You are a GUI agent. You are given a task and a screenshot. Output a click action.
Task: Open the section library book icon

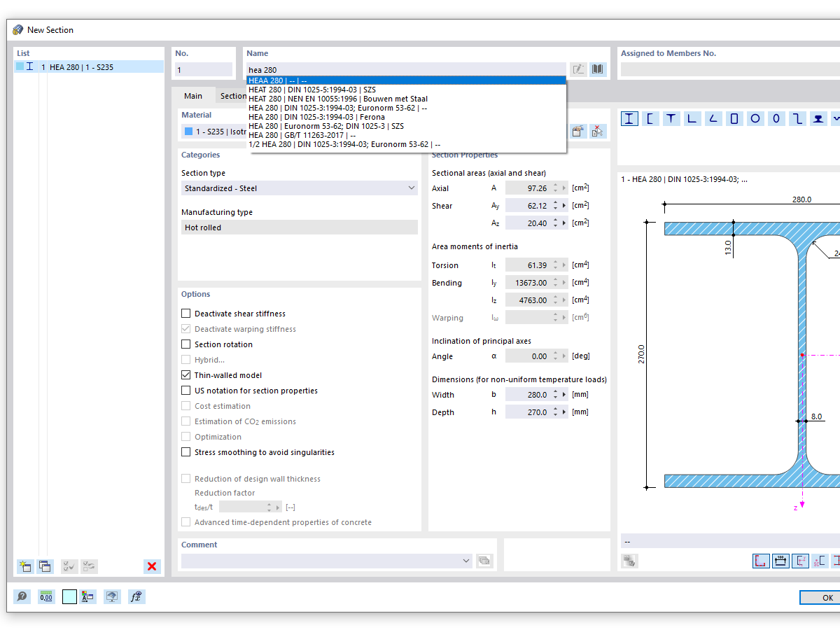coord(597,69)
